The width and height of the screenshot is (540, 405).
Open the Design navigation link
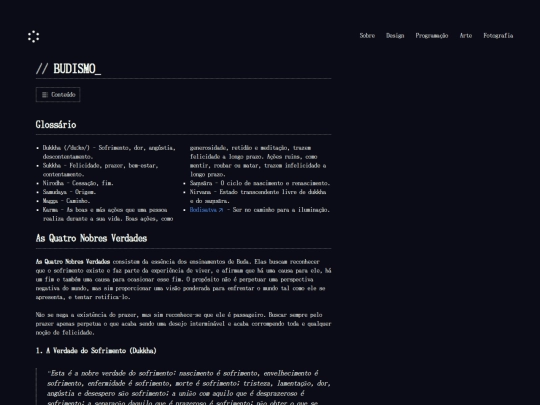coord(395,35)
